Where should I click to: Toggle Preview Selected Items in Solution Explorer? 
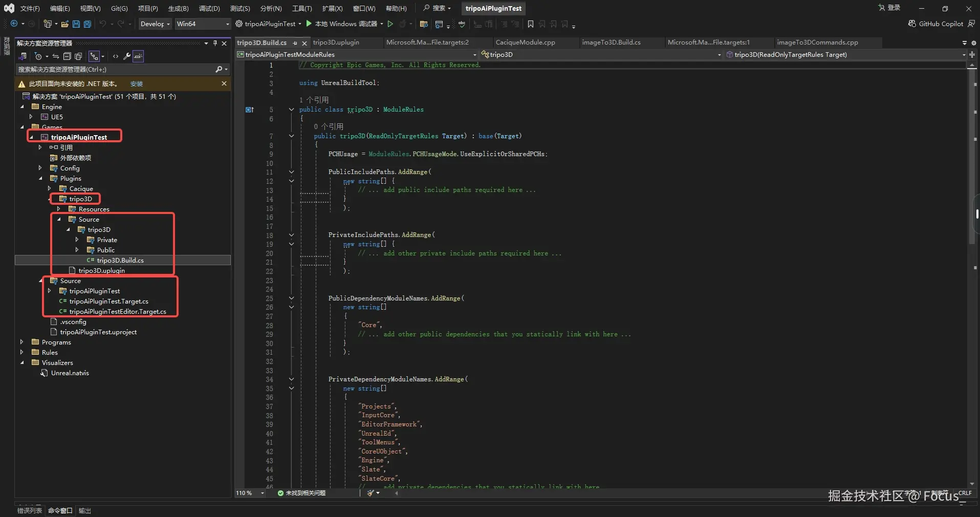138,56
